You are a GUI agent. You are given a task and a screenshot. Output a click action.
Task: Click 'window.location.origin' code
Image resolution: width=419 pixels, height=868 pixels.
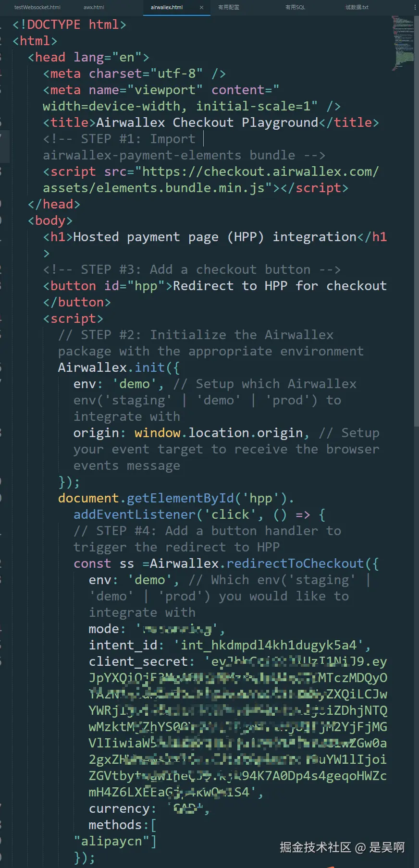click(219, 433)
